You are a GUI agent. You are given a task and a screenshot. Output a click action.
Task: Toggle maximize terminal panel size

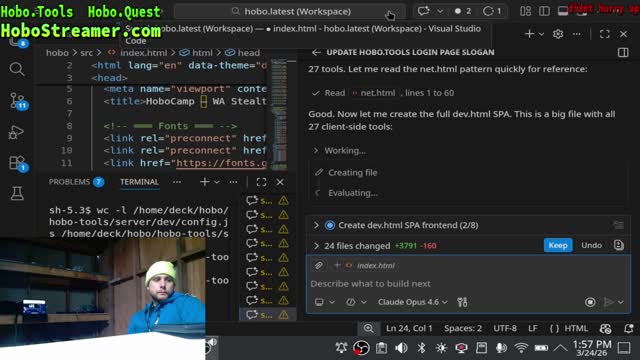click(261, 182)
